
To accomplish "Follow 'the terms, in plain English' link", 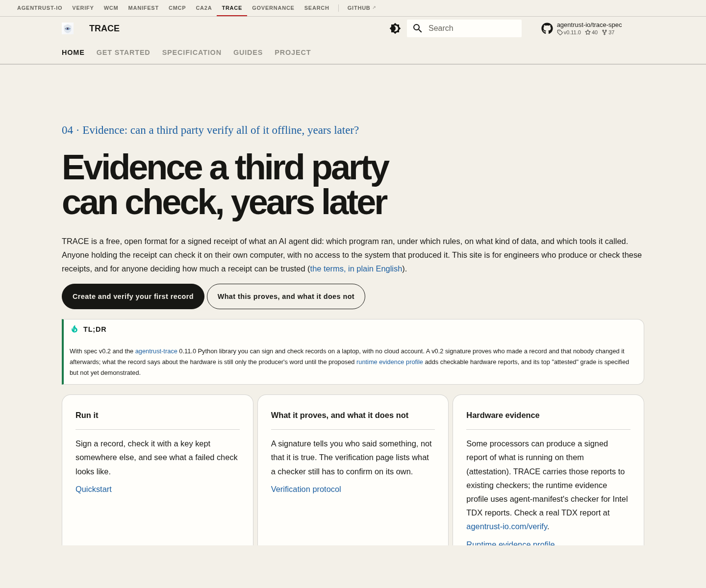I will click(x=356, y=269).
